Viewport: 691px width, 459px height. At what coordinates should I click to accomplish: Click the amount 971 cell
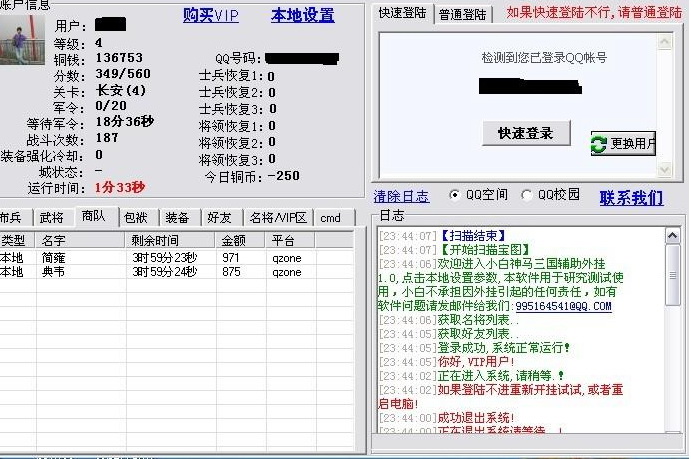click(230, 258)
